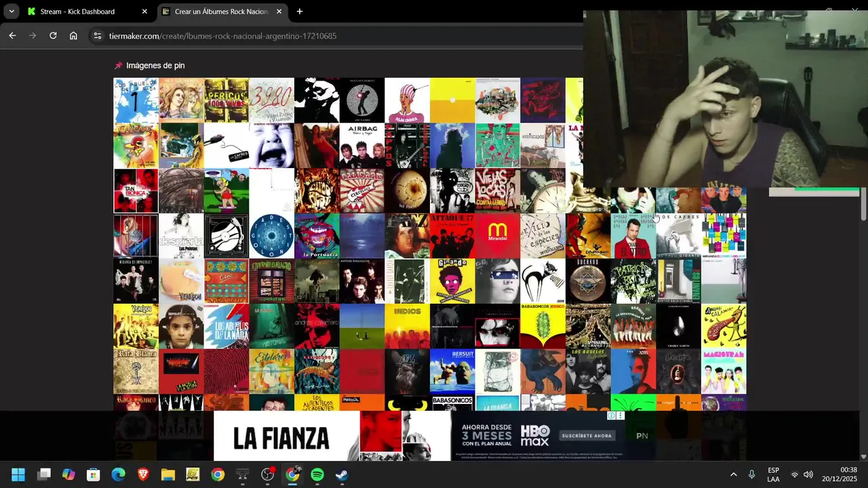Open the tab search dropdown arrow

[12, 12]
